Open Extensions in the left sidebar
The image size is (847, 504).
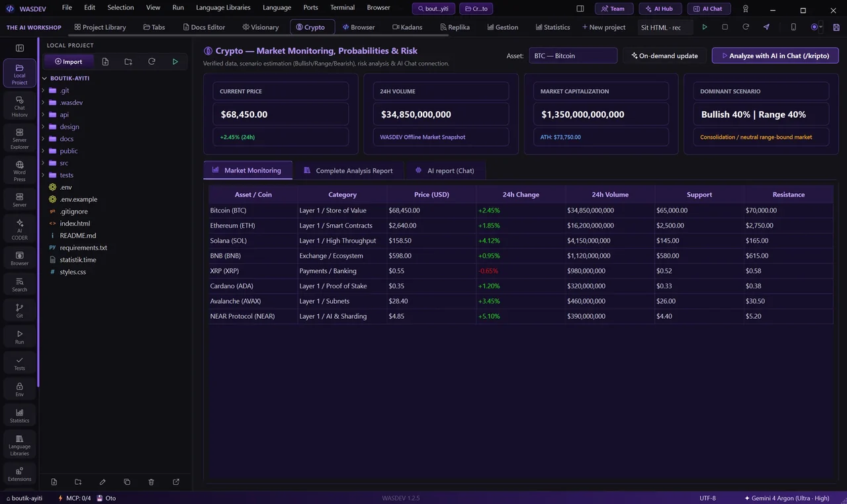[20, 474]
